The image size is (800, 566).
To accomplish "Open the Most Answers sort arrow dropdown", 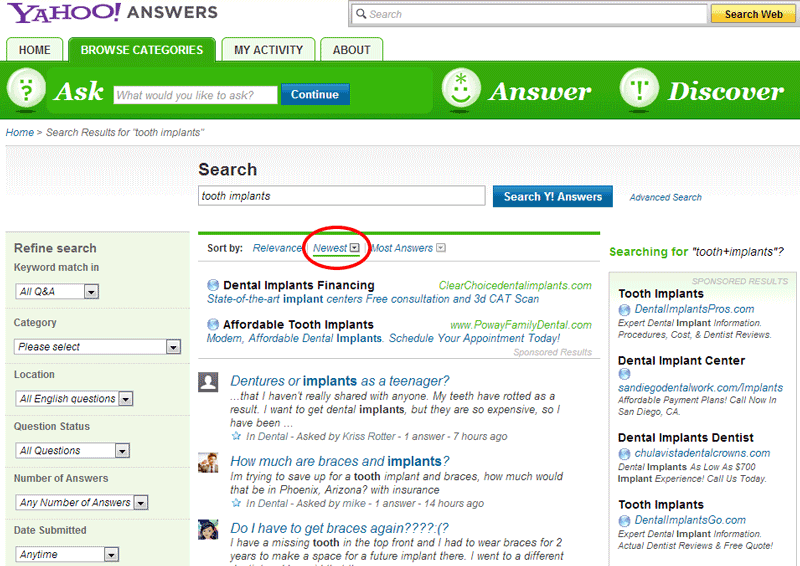I will (441, 248).
